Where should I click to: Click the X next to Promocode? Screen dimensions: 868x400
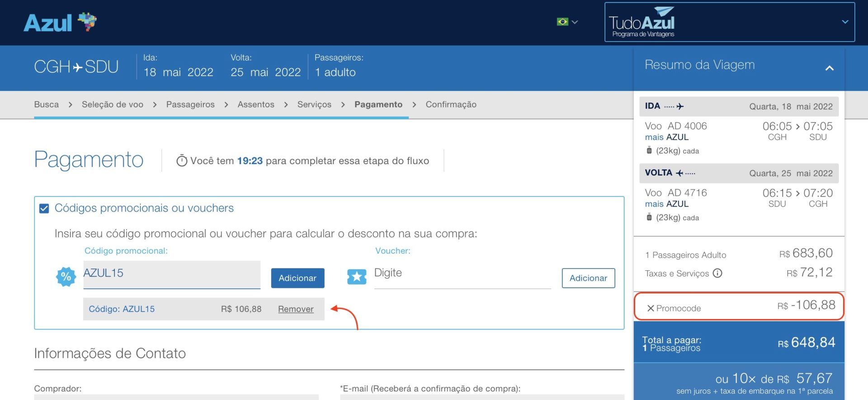coord(651,308)
